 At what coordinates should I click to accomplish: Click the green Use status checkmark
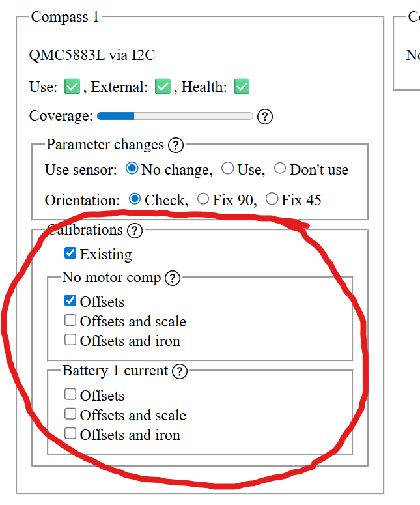click(72, 87)
